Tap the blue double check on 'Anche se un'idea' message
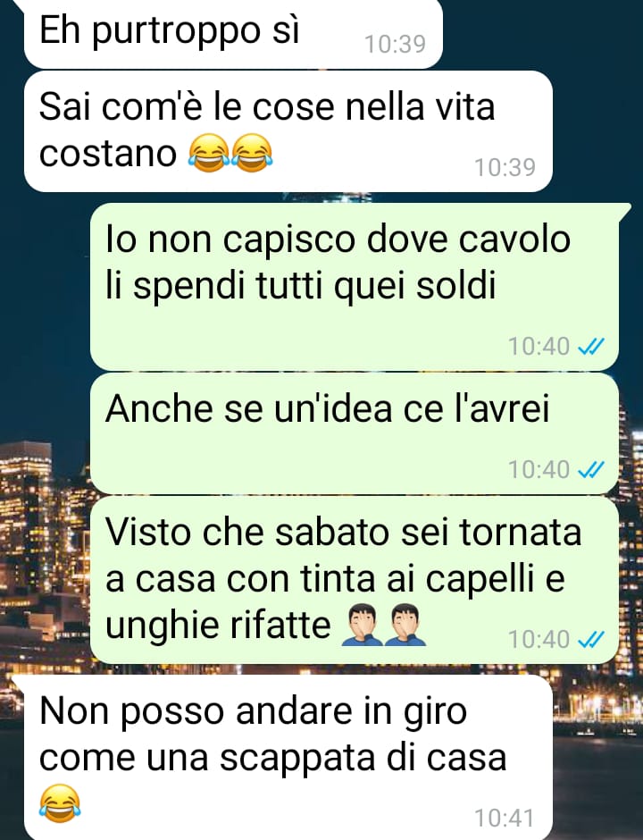 [591, 470]
